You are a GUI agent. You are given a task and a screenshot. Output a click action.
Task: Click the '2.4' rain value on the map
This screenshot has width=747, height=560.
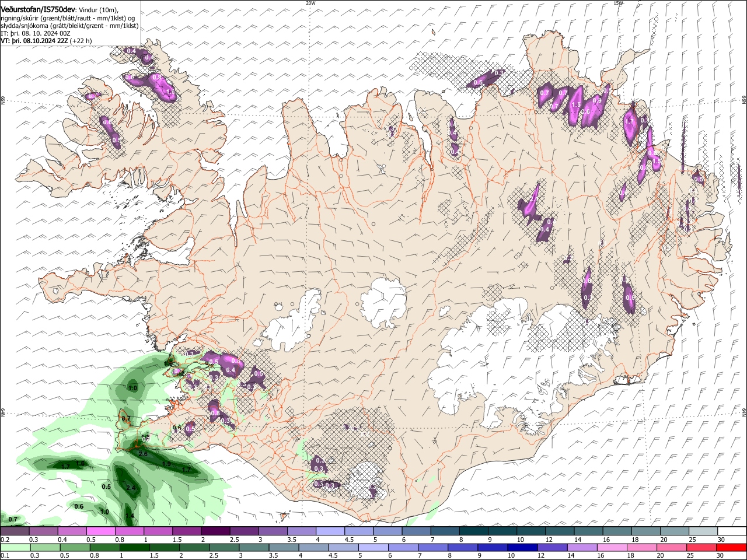[x=131, y=488]
